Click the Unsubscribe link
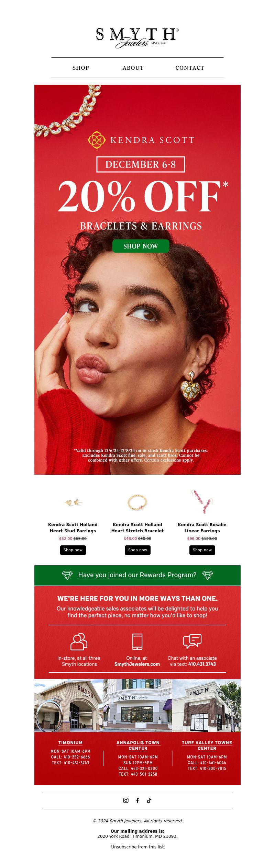The height and width of the screenshot is (868, 275). (124, 847)
